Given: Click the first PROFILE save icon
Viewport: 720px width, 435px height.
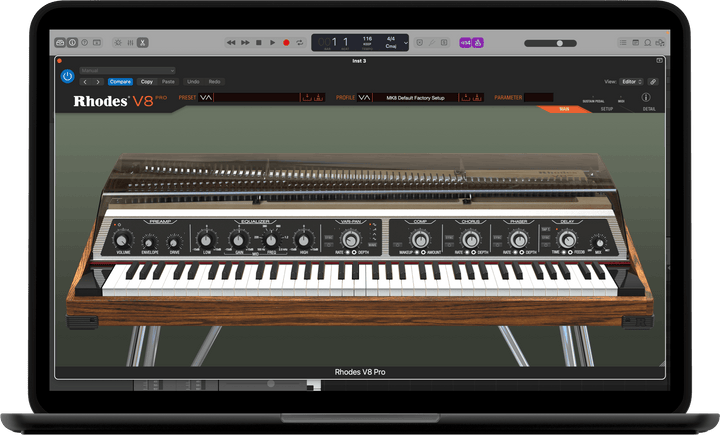Looking at the screenshot, I should [466, 97].
